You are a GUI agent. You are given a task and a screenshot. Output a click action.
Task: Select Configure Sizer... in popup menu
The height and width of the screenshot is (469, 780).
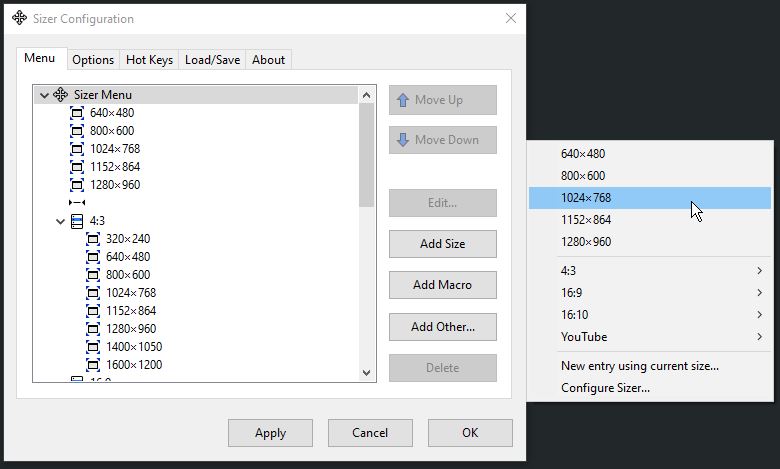tap(605, 388)
